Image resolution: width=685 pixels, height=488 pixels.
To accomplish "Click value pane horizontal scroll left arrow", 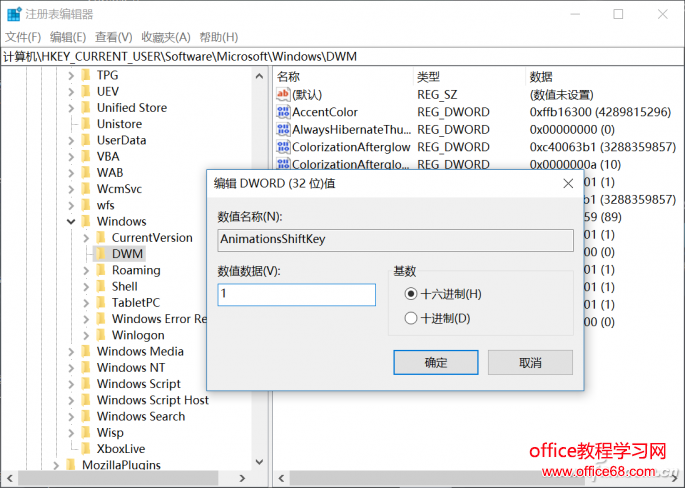I will pyautogui.click(x=281, y=478).
